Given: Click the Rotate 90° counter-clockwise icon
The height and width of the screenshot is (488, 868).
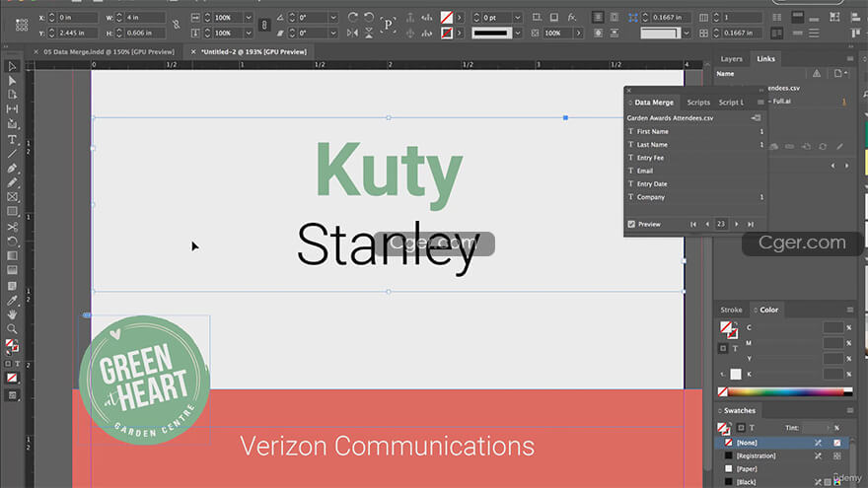Looking at the screenshot, I should click(x=369, y=17).
